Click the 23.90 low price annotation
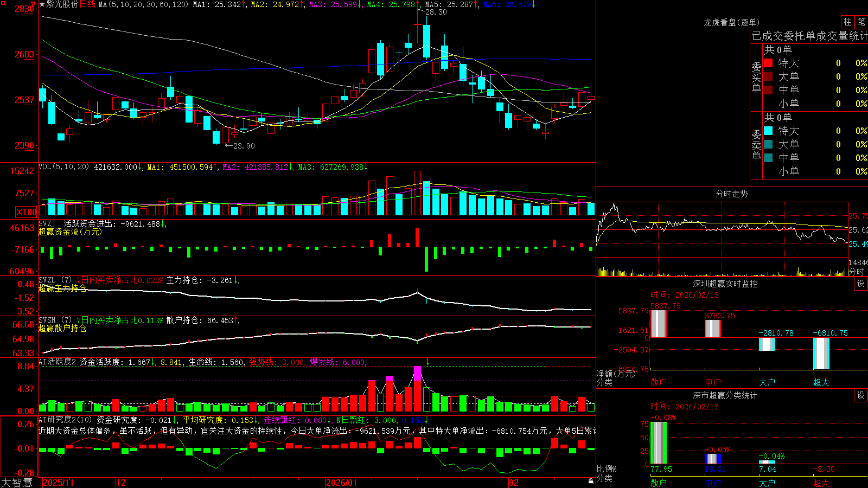The width and height of the screenshot is (868, 488). 244,146
